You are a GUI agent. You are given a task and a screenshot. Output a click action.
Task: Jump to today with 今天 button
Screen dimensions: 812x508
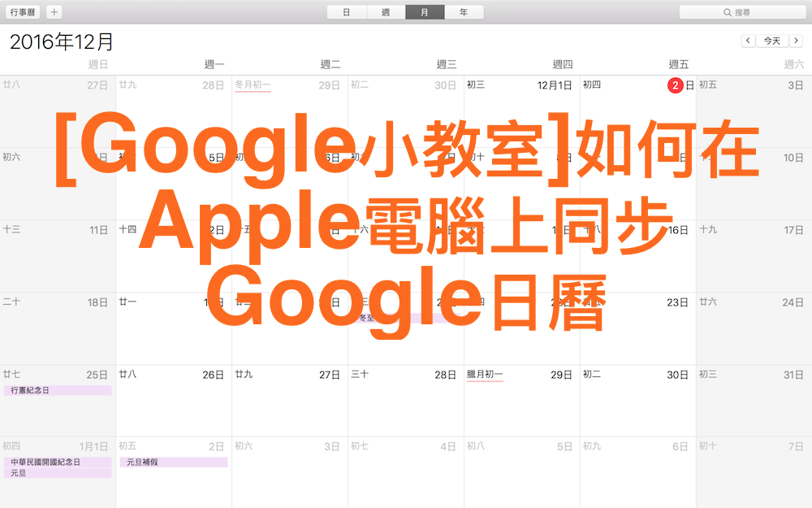coord(771,41)
